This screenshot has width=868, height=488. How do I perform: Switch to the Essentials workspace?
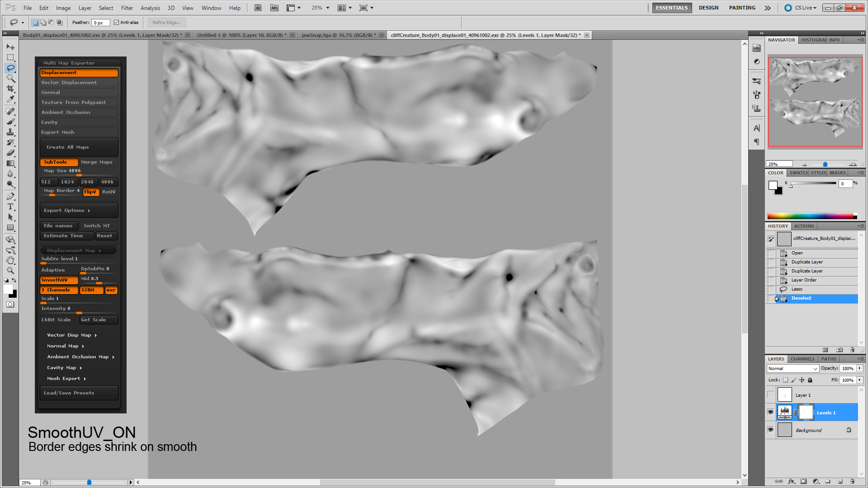[672, 8]
